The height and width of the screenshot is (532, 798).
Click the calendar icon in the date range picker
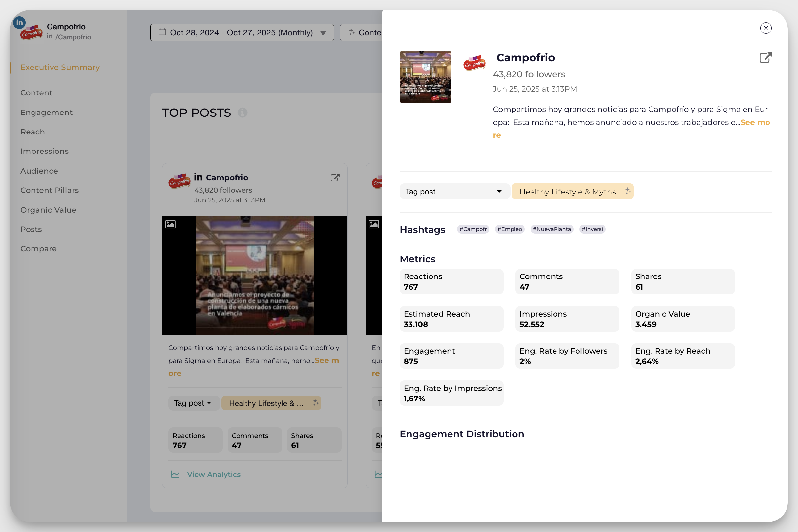pyautogui.click(x=162, y=32)
